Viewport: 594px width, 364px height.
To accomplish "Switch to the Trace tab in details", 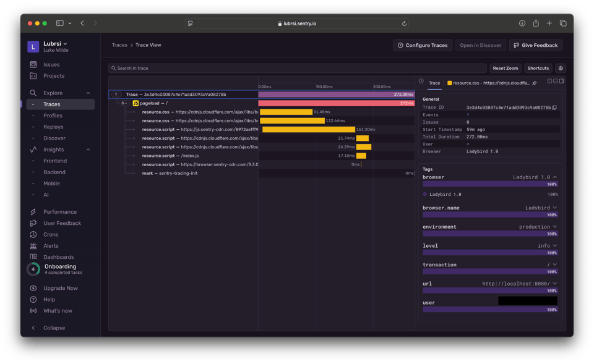I will (x=434, y=83).
